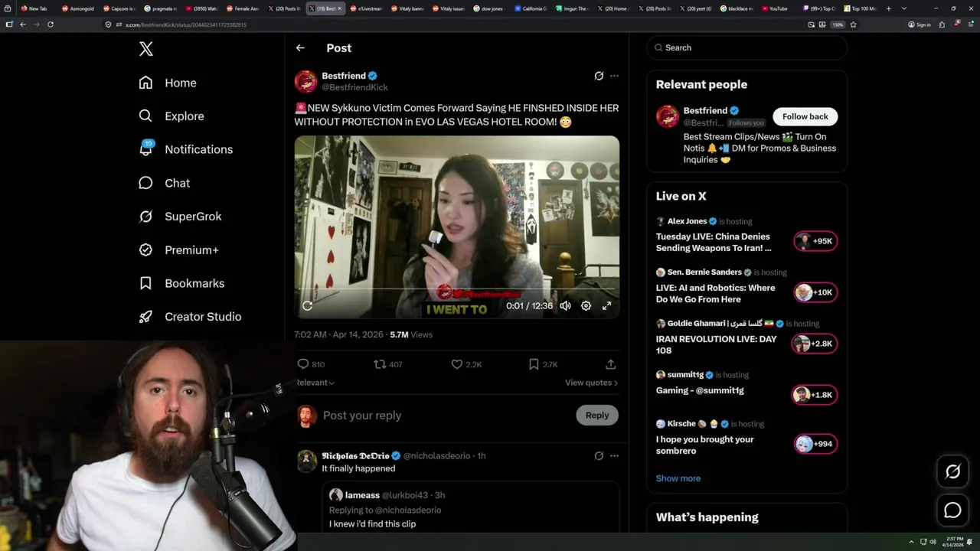Open the browser application menu
The width and height of the screenshot is (980, 551).
[971, 24]
